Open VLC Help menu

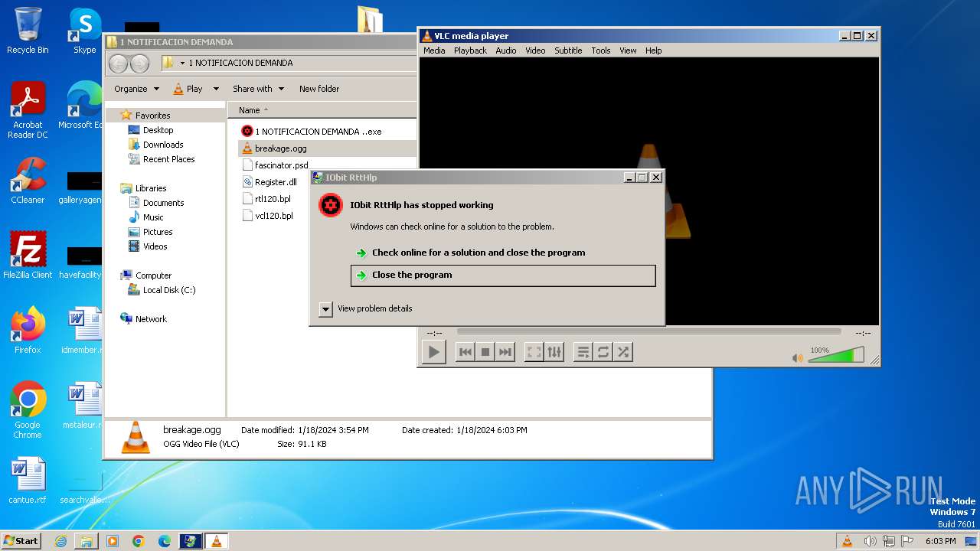pyautogui.click(x=653, y=51)
